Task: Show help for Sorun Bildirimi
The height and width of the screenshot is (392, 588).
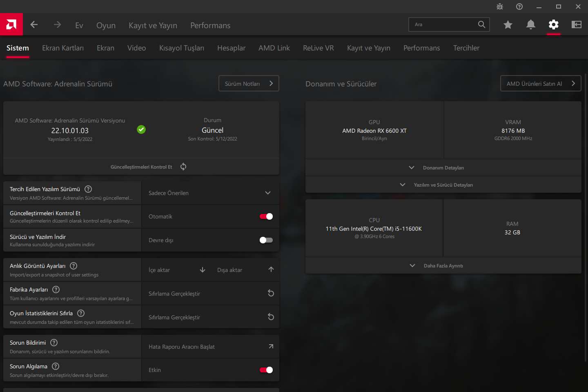Action: coord(54,343)
